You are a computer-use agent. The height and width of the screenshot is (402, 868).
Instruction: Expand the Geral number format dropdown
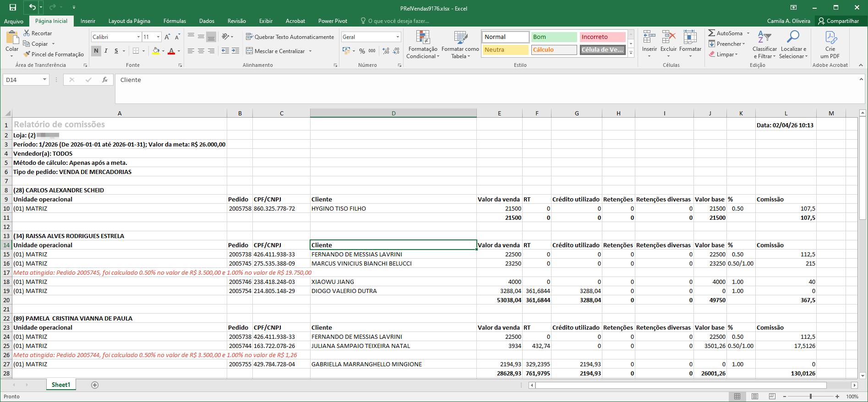pyautogui.click(x=397, y=37)
